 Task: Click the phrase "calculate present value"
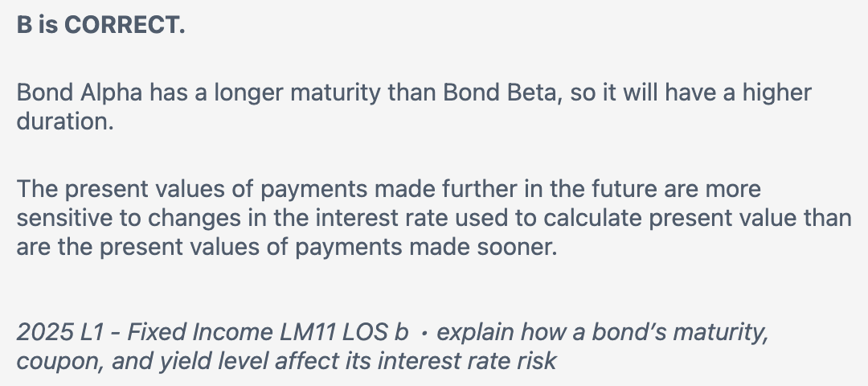pos(678,218)
